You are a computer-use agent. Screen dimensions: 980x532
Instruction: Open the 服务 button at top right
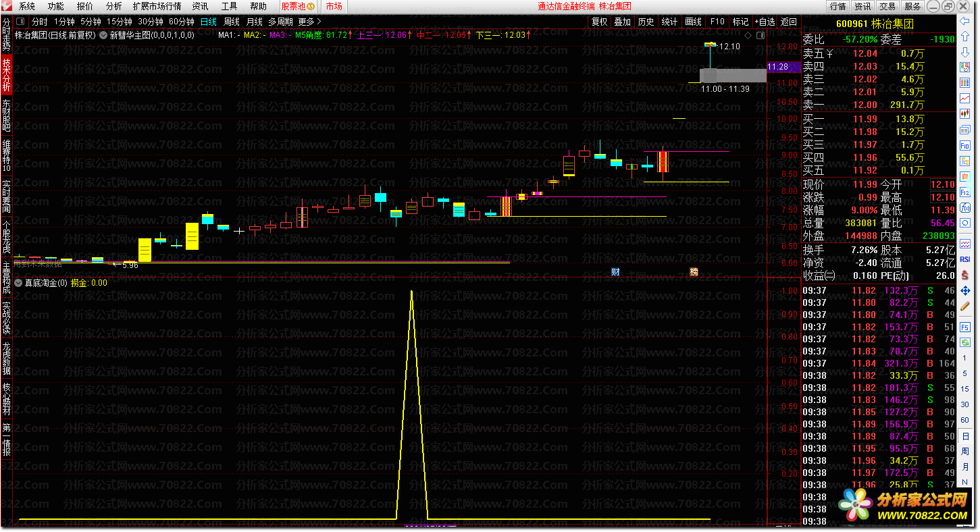(912, 6)
